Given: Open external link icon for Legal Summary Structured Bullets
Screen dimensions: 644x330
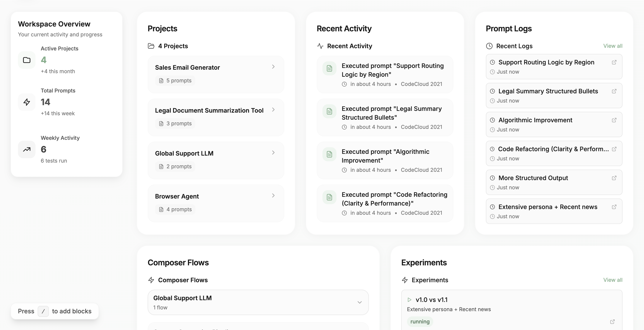Looking at the screenshot, I should 614,91.
